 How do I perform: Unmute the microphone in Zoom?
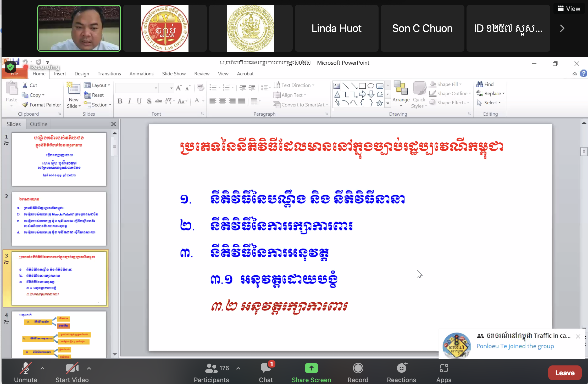click(26, 368)
